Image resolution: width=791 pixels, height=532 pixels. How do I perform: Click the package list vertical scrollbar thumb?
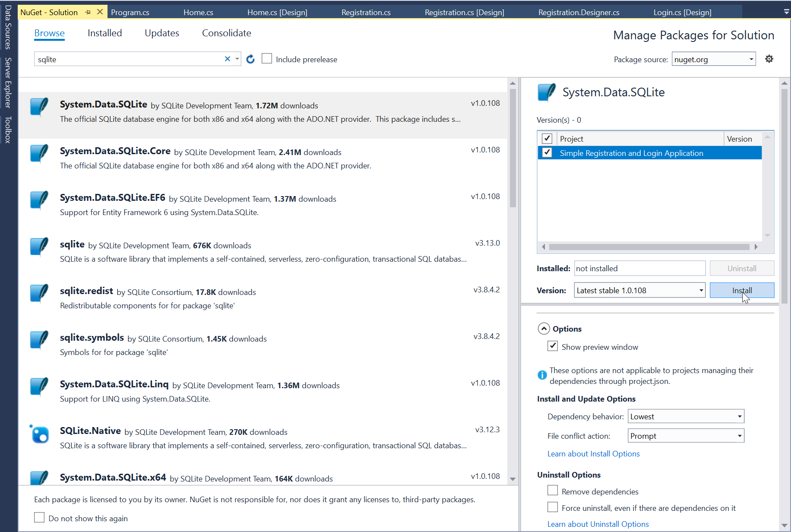click(x=513, y=148)
